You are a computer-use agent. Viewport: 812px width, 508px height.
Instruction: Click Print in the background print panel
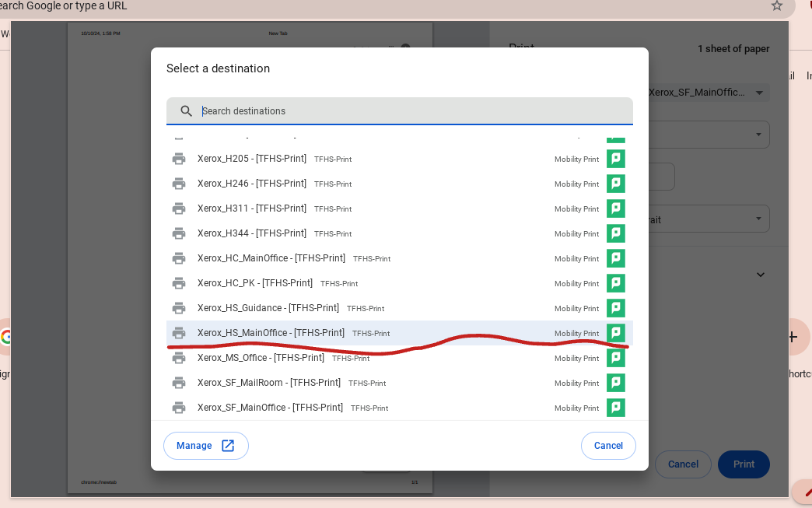[x=743, y=464]
